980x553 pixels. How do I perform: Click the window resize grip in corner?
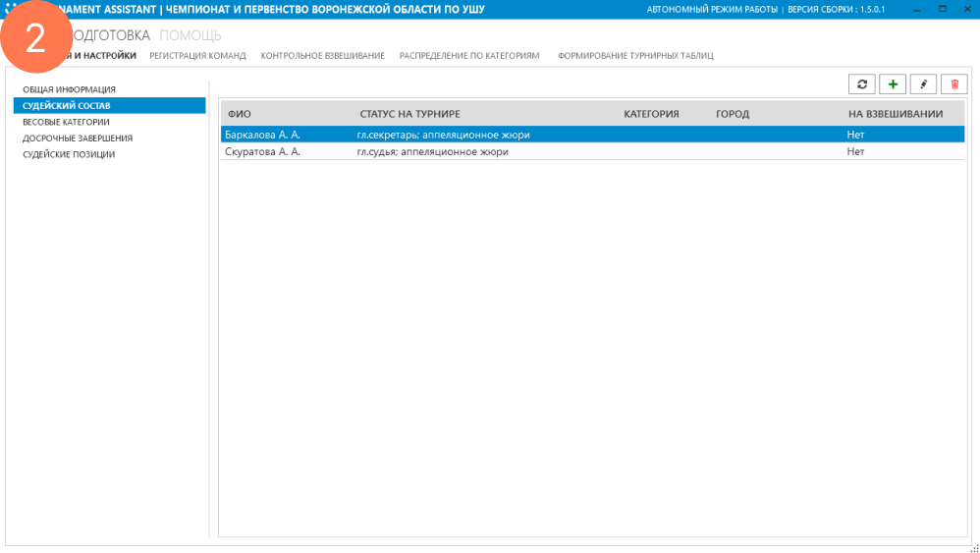[x=974, y=548]
